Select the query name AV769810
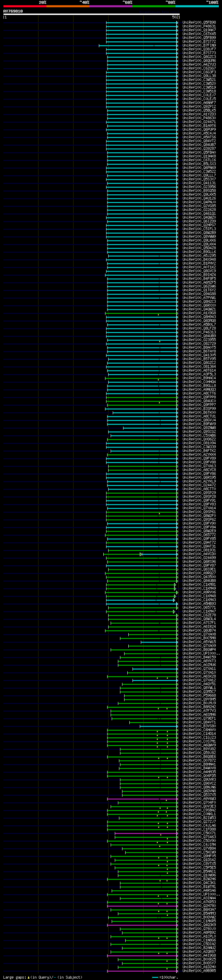The width and height of the screenshot is (222, 980). click(13, 11)
